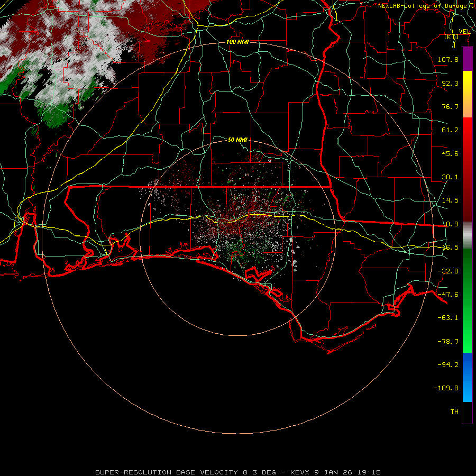The image size is (476, 476).
Task: Select the -94.2 scale value
Action: coord(448,365)
